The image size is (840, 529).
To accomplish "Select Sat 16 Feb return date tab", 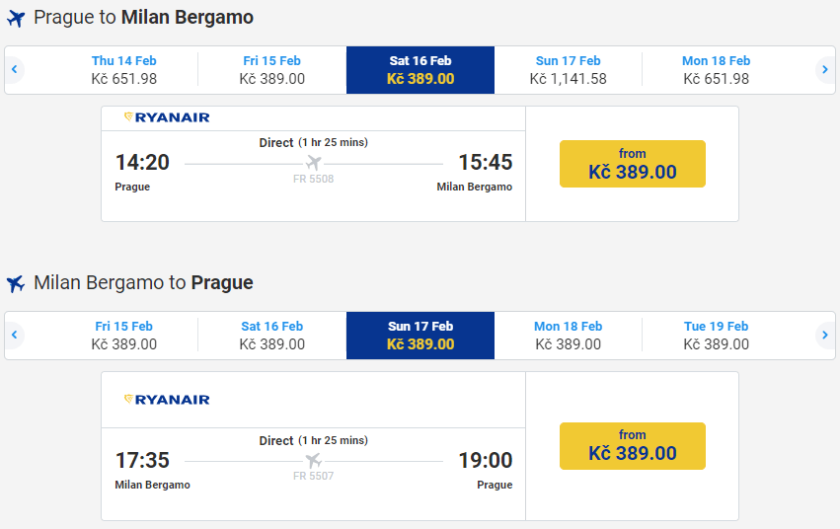I will tap(272, 335).
